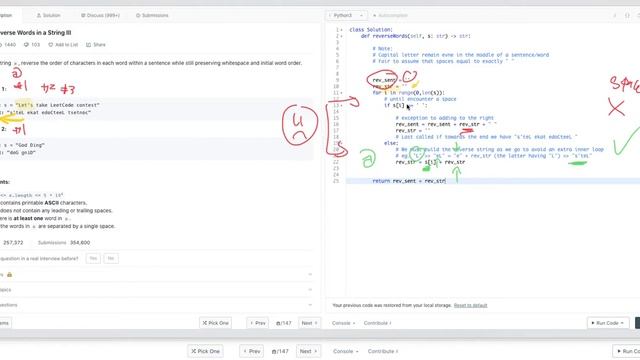Screen dimensions: 640x360
Task: Collapse the fold arrow on the else line
Action: pyautogui.click(x=342, y=143)
